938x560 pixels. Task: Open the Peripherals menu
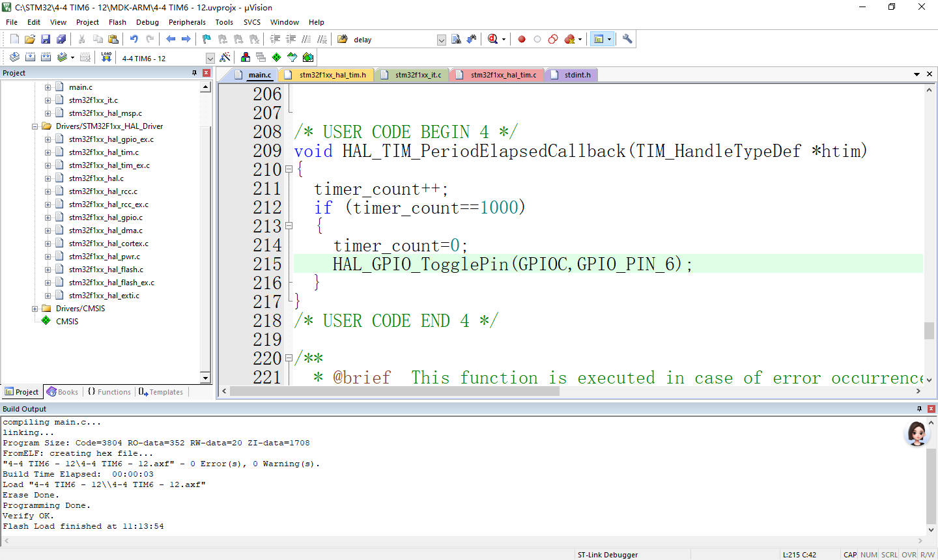click(187, 22)
